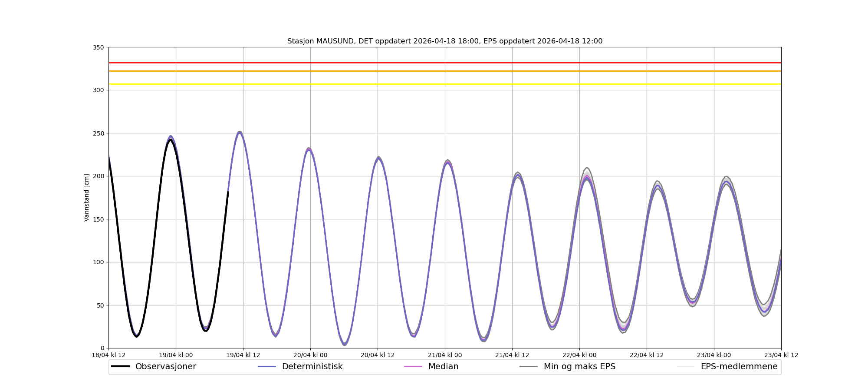Click the 21/04 kl 12 x-axis tick label
This screenshot has height=391, width=868.
(x=512, y=355)
